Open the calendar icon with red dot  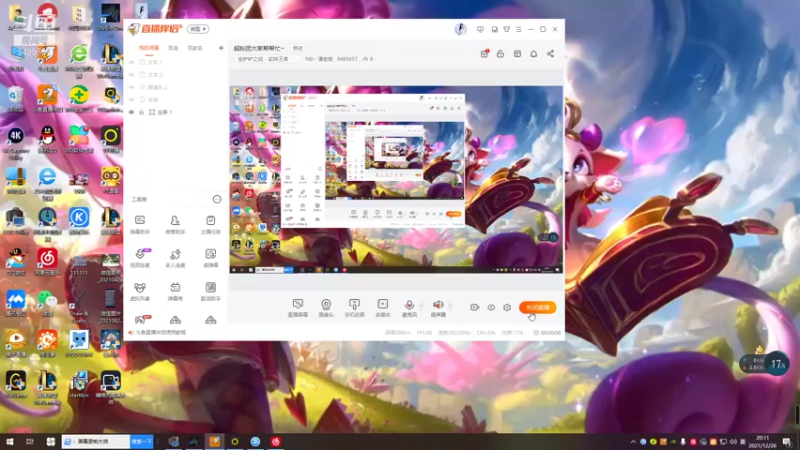click(484, 54)
